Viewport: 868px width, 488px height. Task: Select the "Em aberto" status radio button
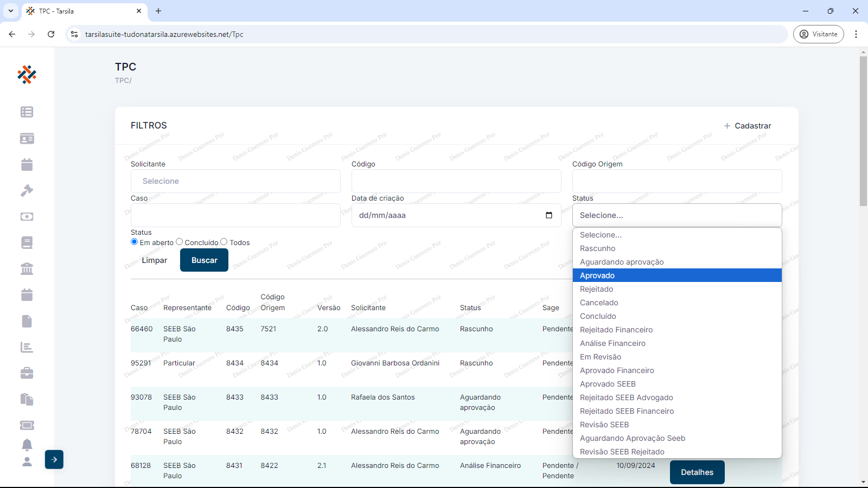135,242
